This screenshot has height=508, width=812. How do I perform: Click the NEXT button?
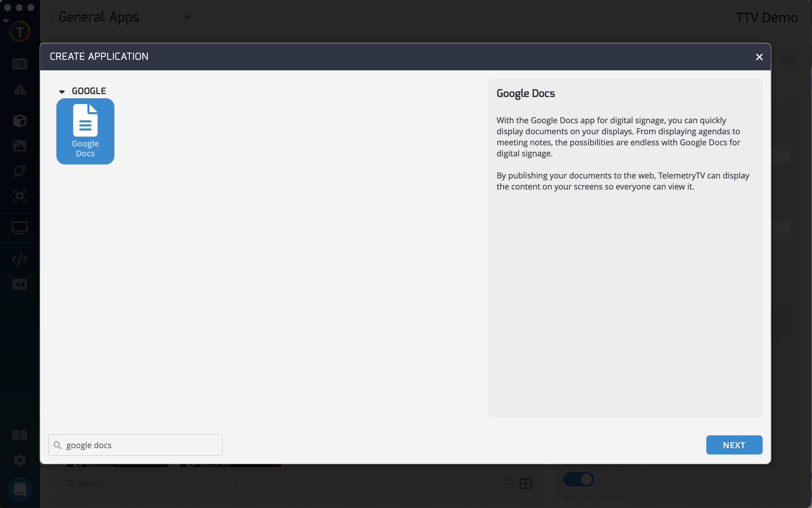pos(734,445)
